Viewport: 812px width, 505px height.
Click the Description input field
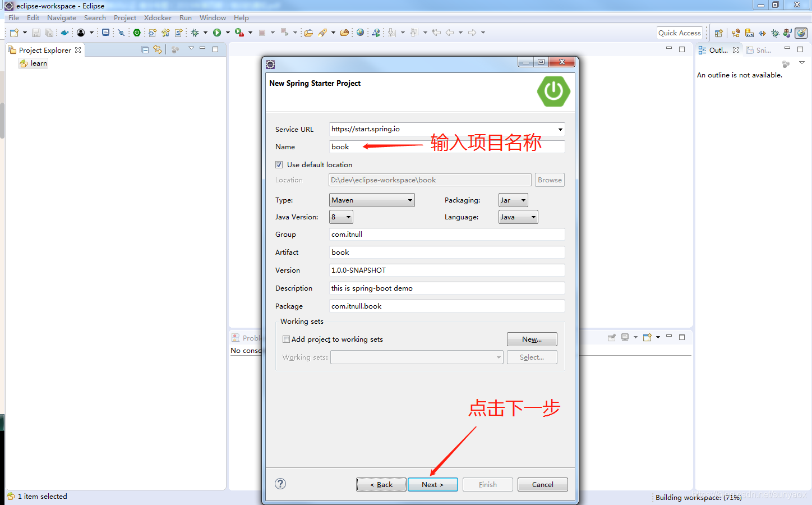point(447,288)
